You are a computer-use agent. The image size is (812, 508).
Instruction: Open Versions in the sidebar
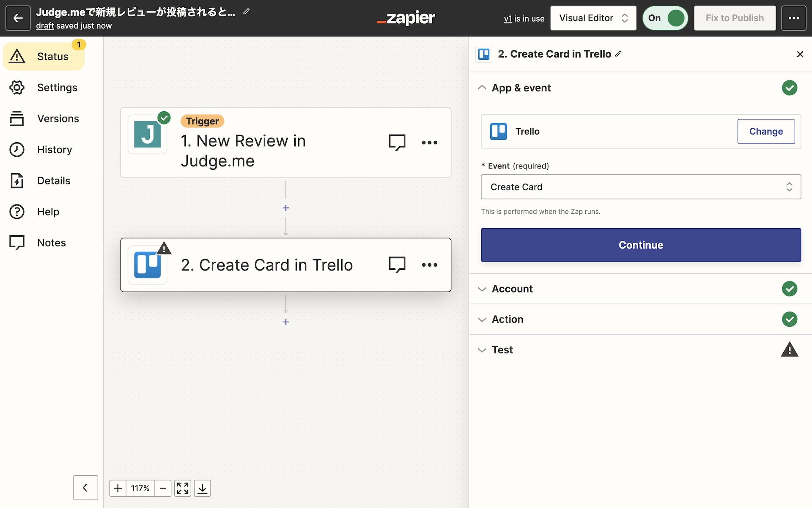[44, 119]
